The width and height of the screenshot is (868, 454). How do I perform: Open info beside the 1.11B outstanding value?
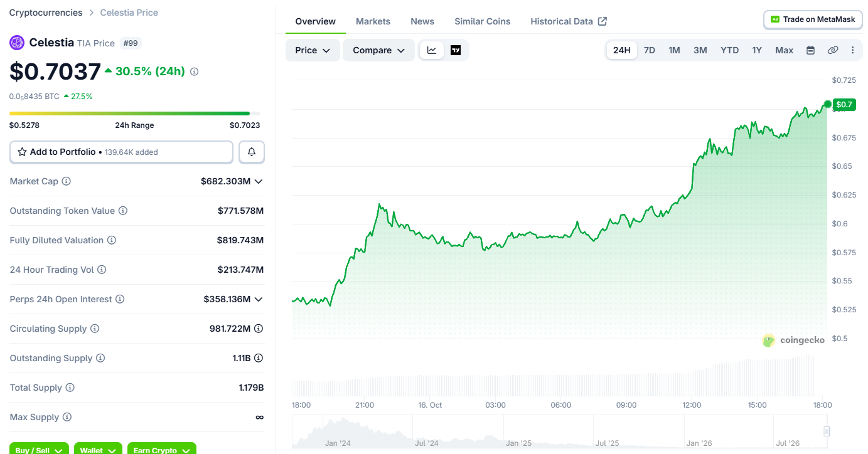tap(259, 358)
